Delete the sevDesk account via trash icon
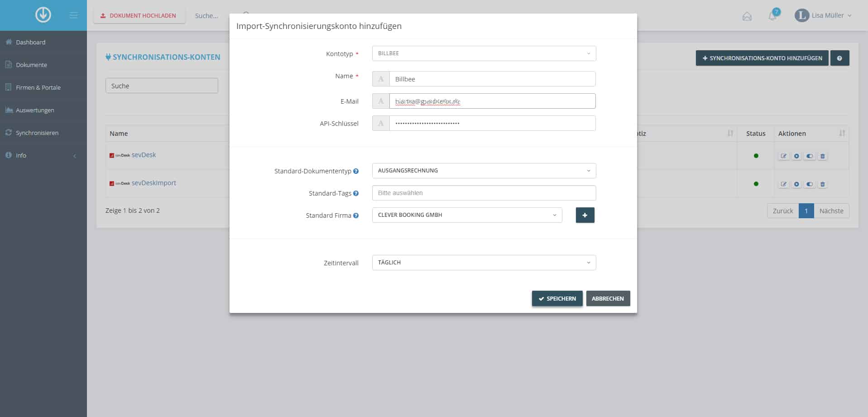This screenshot has width=868, height=417. [823, 156]
